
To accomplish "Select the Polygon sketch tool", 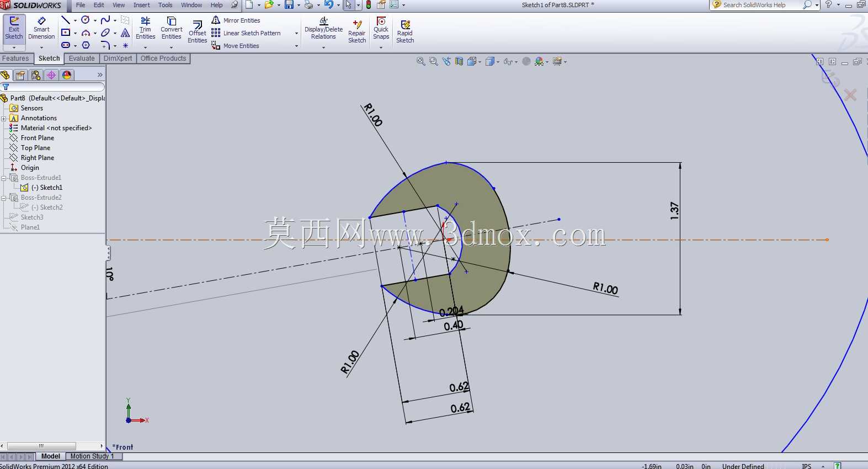I will 86,45.
